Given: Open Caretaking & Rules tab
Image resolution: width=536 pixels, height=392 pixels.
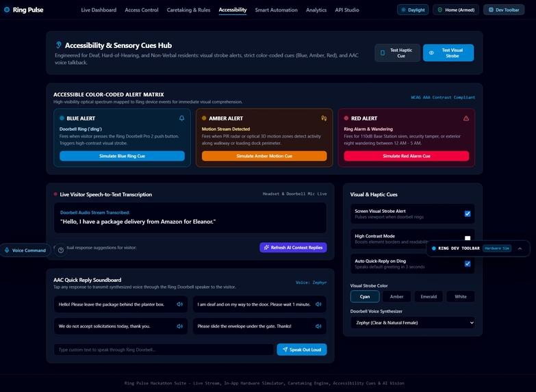Looking at the screenshot, I should click(x=188, y=10).
